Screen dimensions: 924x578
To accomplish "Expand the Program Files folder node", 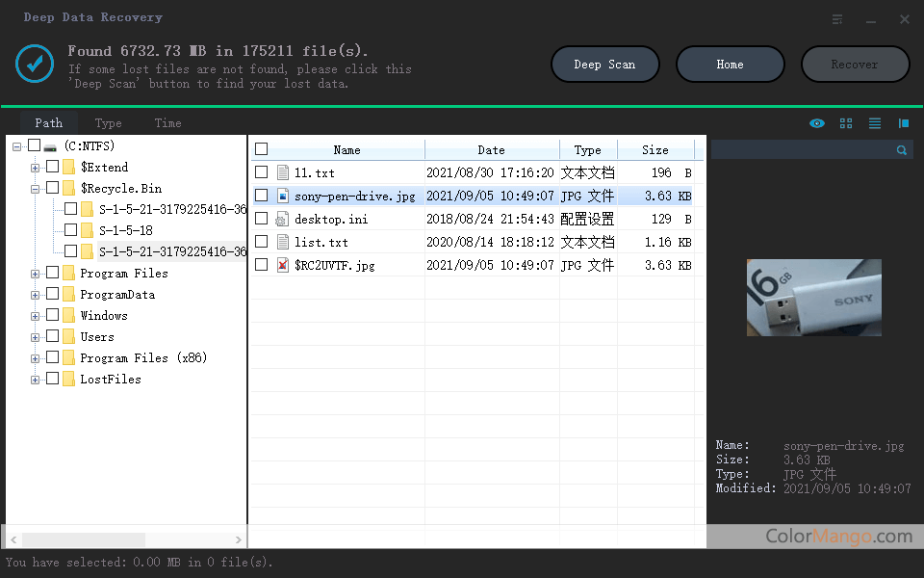I will tap(36, 274).
